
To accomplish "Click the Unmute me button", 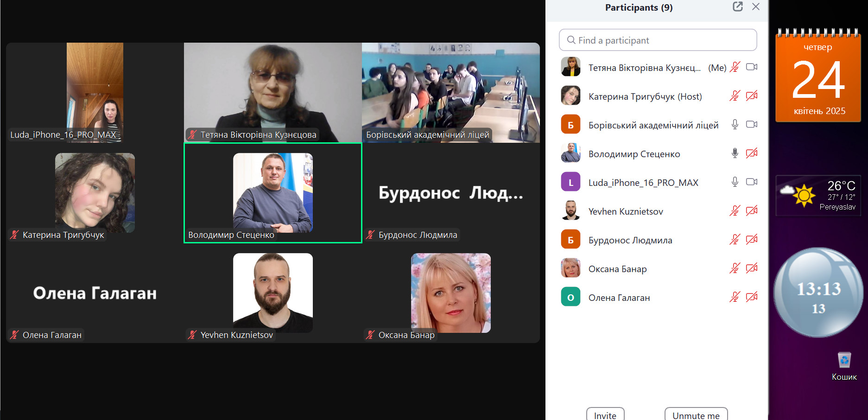I will coord(696,414).
